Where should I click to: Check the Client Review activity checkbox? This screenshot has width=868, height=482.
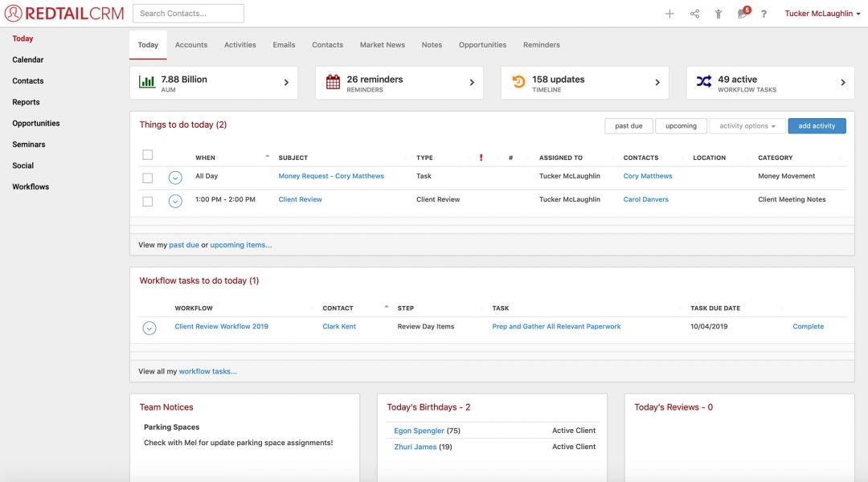pos(148,200)
